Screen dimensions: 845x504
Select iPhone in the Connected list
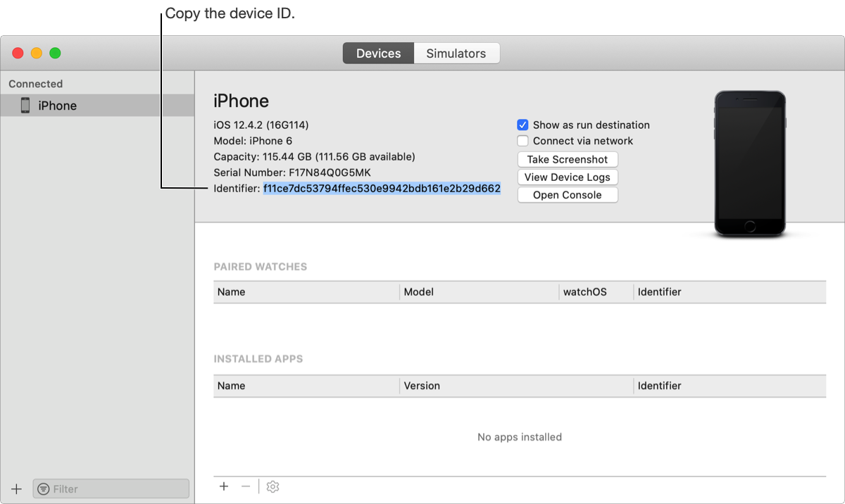[x=58, y=106]
